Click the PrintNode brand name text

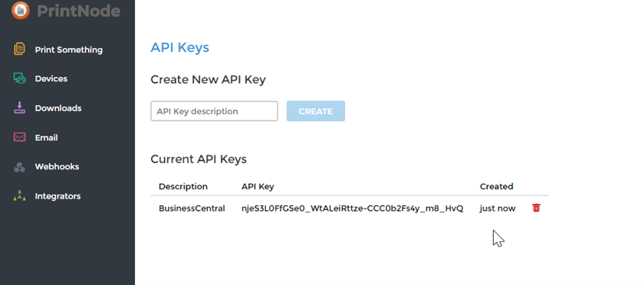click(78, 11)
